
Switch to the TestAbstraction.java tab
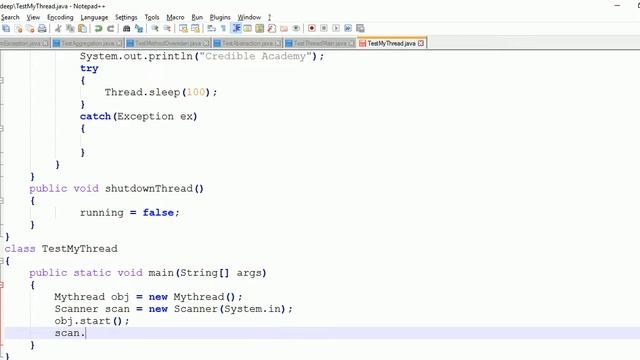click(x=247, y=43)
